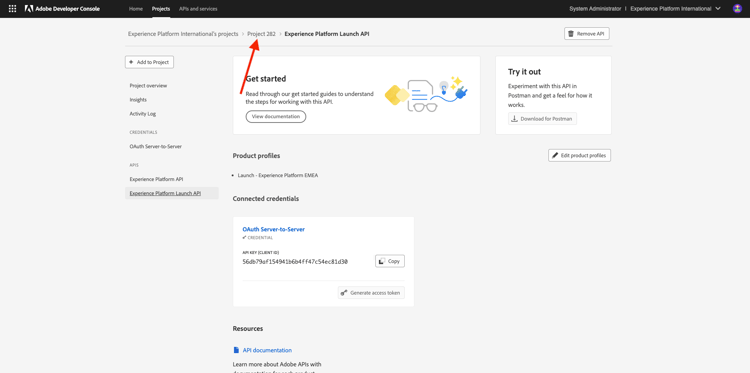Click Generate access token button
The image size is (750, 373).
pos(371,293)
